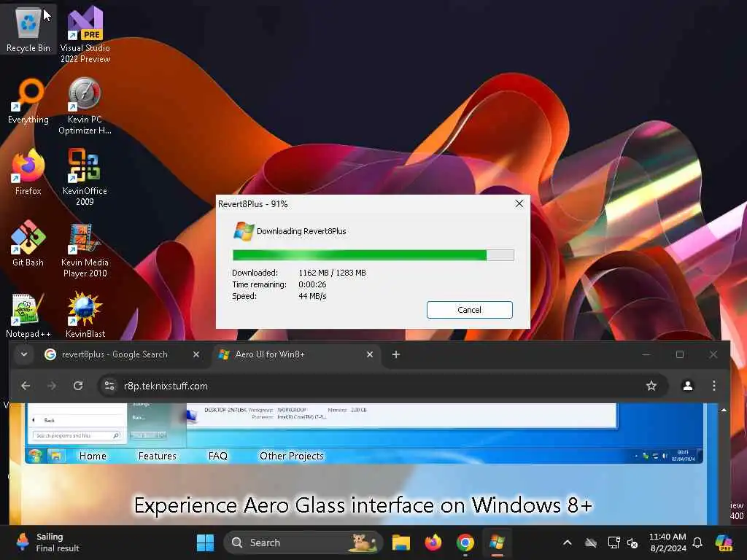The width and height of the screenshot is (747, 560).
Task: Click the green download progress bar
Action: tap(373, 255)
